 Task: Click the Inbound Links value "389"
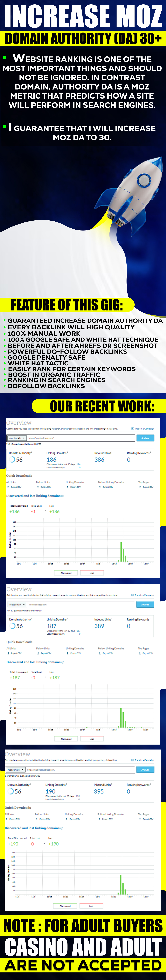[99, 626]
